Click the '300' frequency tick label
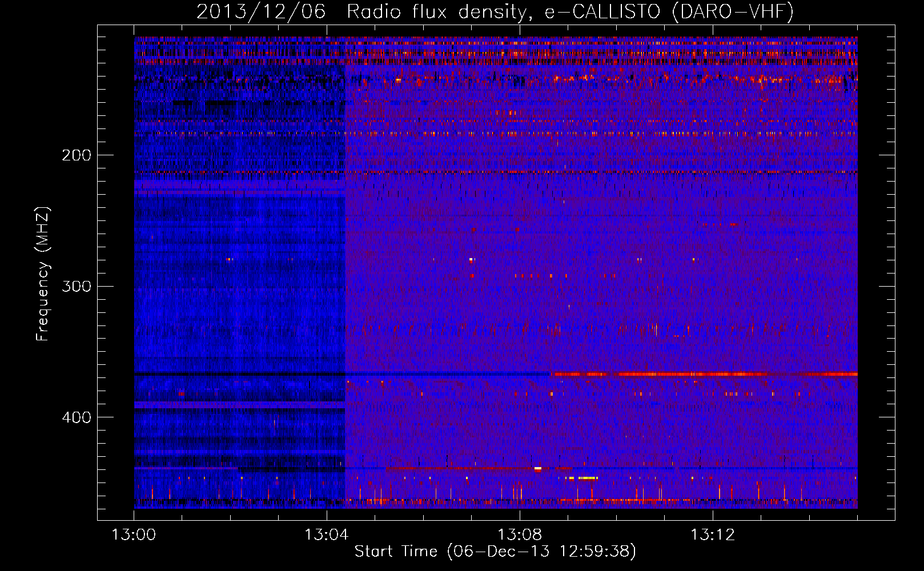Image resolution: width=924 pixels, height=571 pixels. pyautogui.click(x=77, y=286)
